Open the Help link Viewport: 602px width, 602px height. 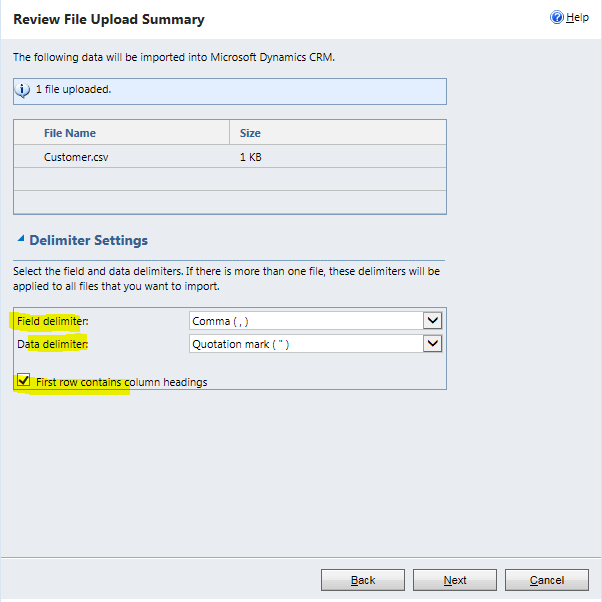tap(577, 18)
